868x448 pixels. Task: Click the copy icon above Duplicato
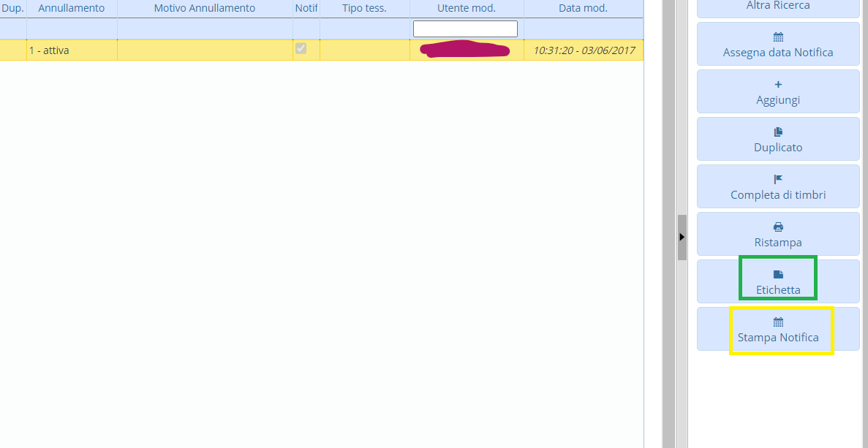pyautogui.click(x=778, y=132)
